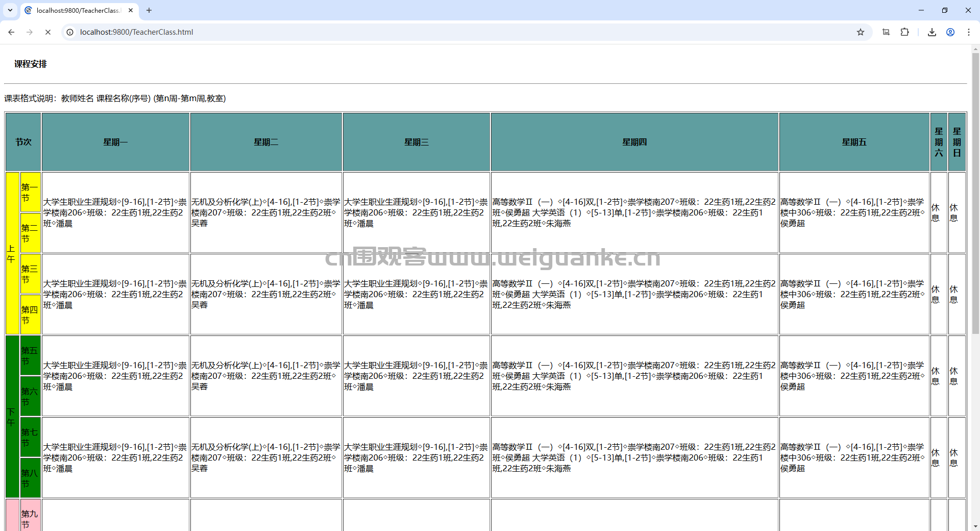The width and height of the screenshot is (980, 531).
Task: Click Monday periods 7-8 大学生职业生涯规划 cell
Action: [116, 457]
